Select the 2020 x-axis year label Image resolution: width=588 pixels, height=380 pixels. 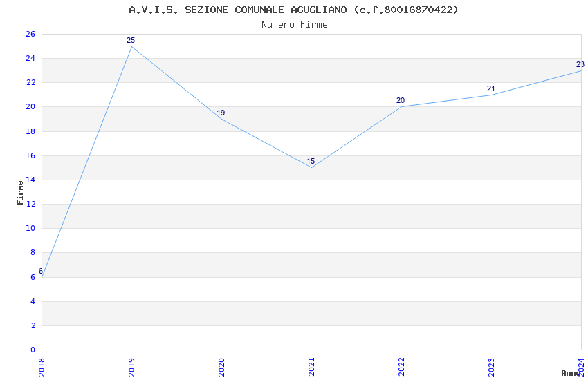click(x=221, y=368)
